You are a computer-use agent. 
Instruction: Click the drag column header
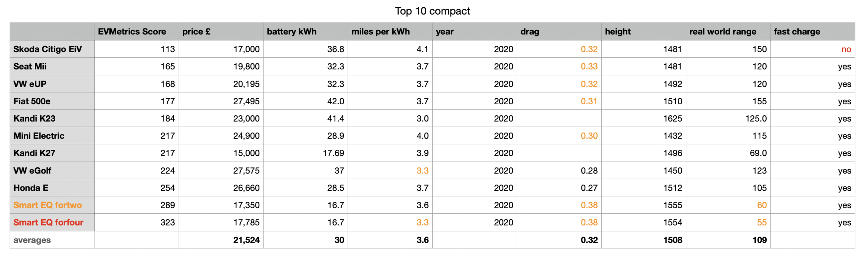pos(530,32)
